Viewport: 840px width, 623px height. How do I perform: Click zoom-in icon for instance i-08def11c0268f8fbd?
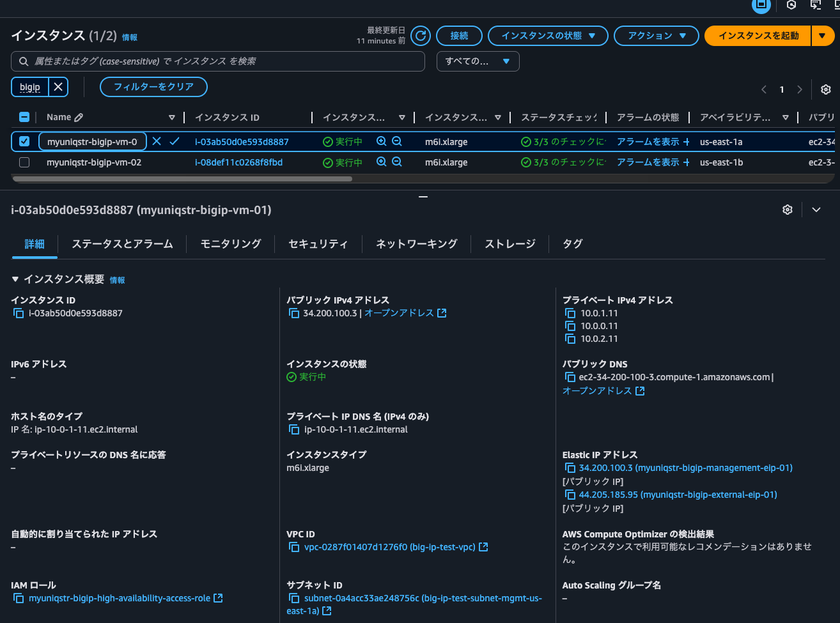click(382, 162)
